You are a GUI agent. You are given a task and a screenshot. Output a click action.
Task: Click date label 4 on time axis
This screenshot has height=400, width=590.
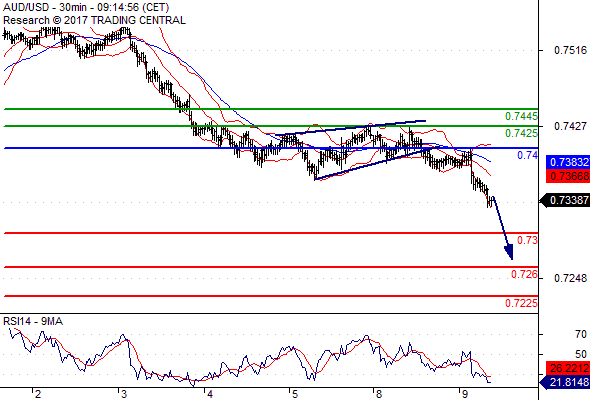pos(210,394)
